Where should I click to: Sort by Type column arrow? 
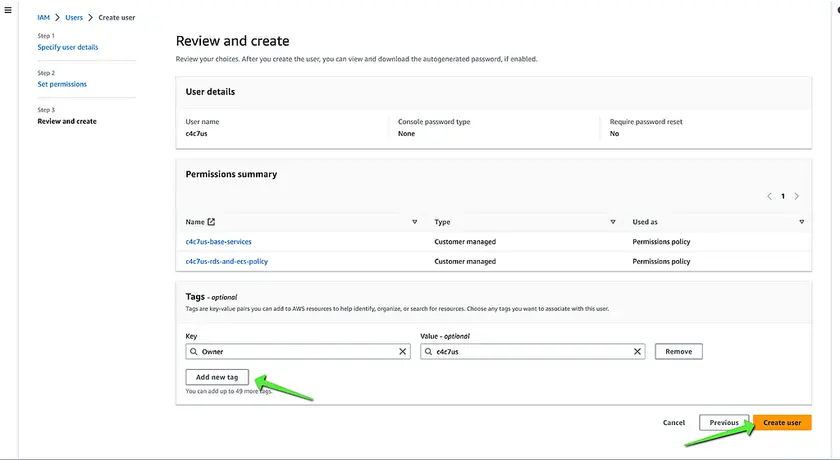[612, 222]
